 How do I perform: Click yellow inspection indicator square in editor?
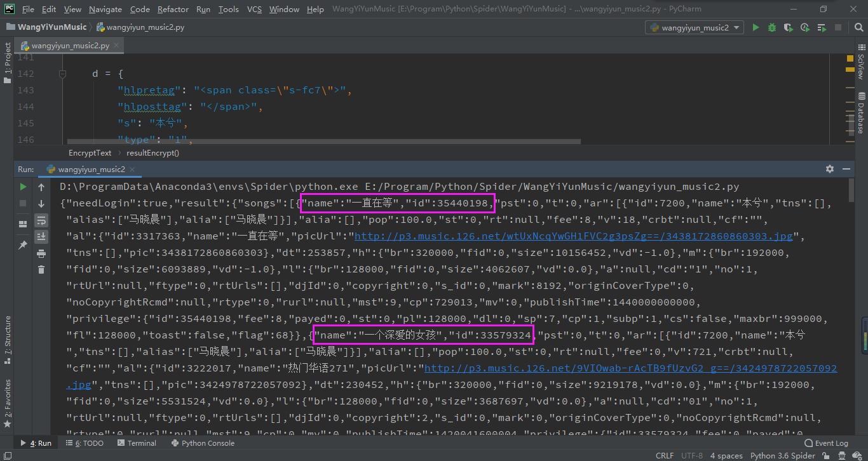[850, 58]
